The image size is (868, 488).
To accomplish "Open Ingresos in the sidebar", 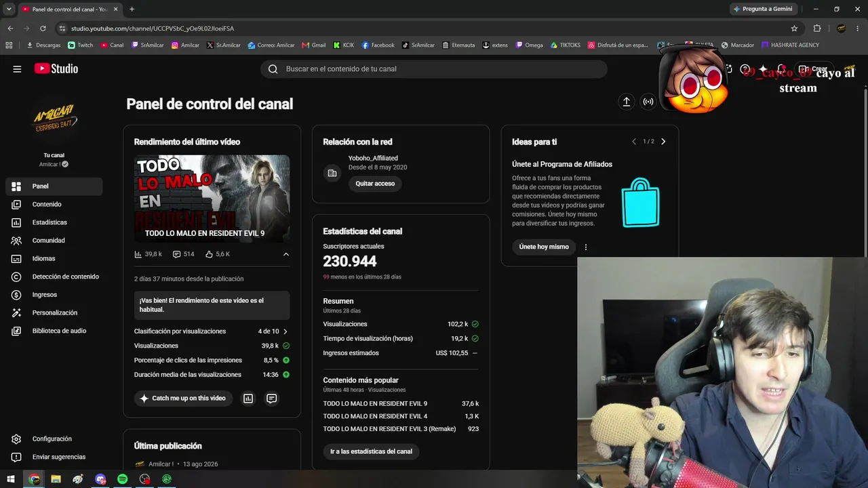I will 54,295.
